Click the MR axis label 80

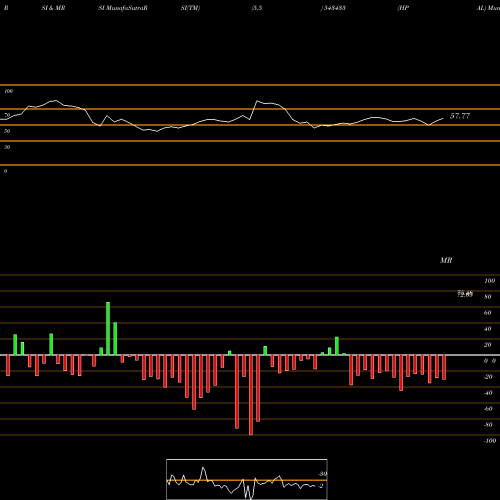click(488, 297)
